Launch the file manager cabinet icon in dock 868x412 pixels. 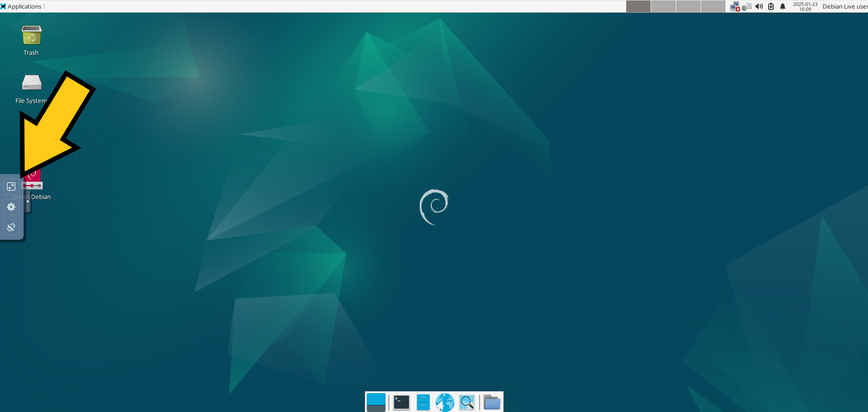click(x=423, y=402)
